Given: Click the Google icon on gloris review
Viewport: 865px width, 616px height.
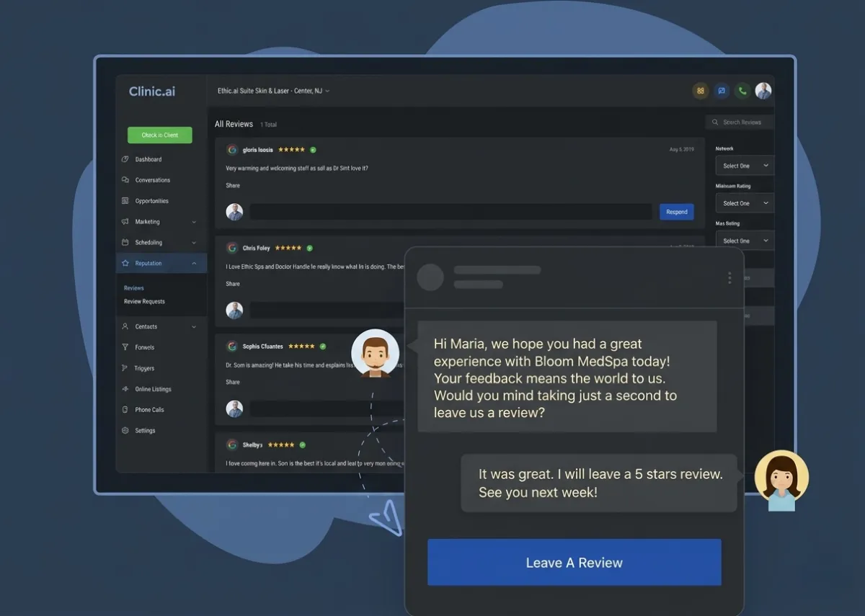Looking at the screenshot, I should [232, 150].
